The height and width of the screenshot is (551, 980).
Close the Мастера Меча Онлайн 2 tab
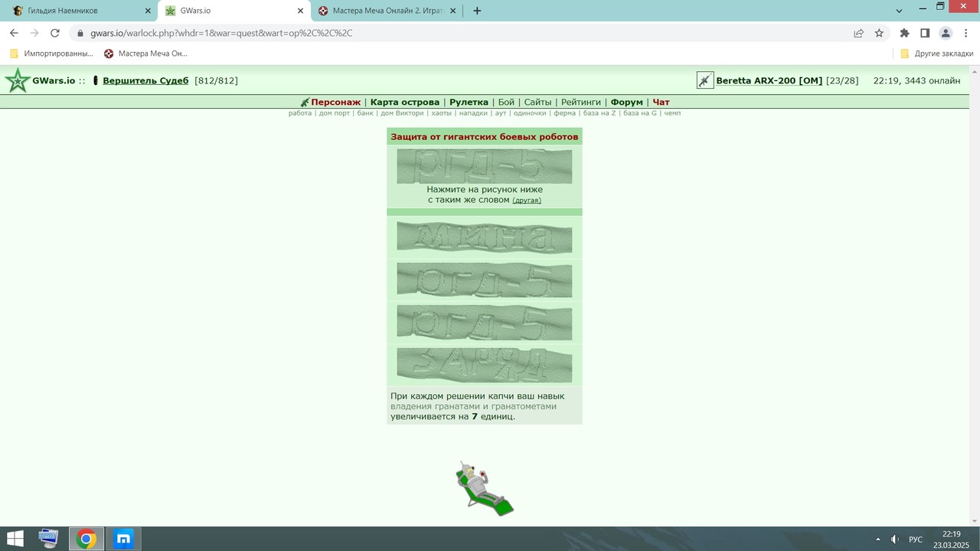(x=453, y=11)
